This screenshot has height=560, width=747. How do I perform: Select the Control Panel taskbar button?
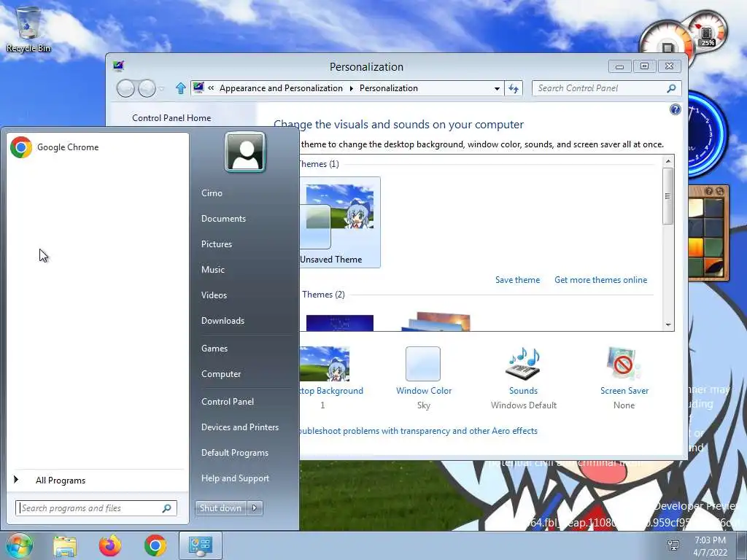(201, 545)
